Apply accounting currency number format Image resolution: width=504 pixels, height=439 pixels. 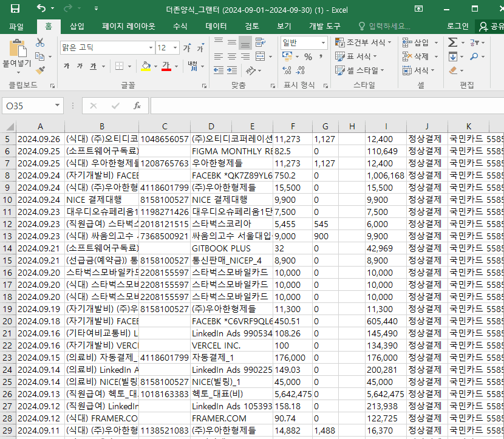pos(287,56)
